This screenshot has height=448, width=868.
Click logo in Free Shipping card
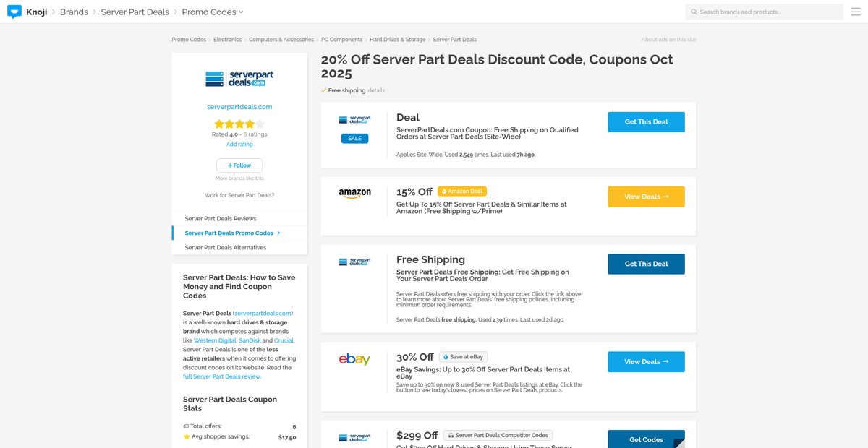pos(354,262)
